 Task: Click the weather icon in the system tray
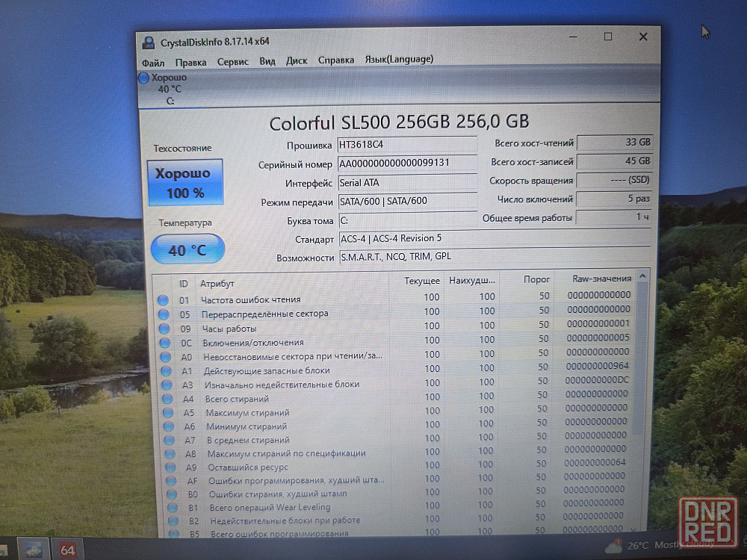pyautogui.click(x=613, y=546)
